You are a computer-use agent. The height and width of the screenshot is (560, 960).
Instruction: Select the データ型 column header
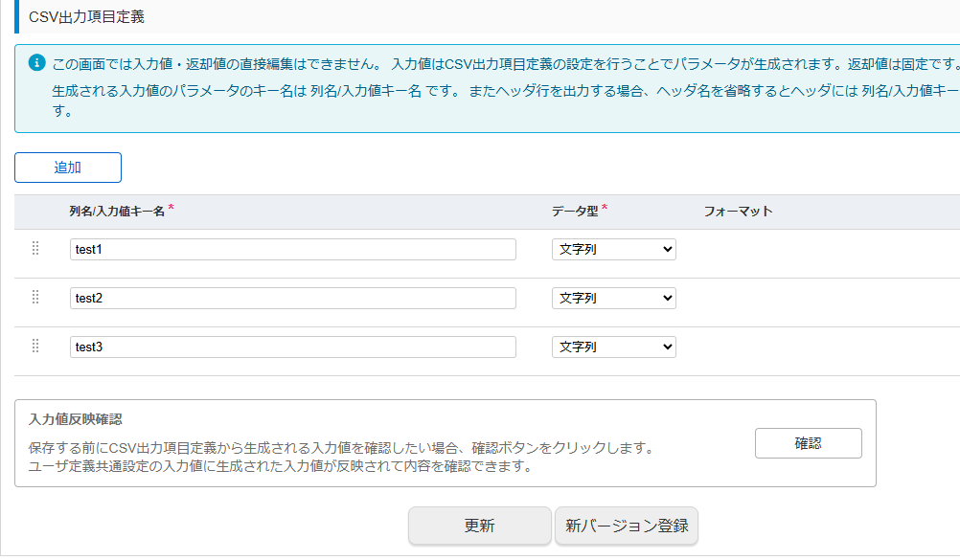(575, 211)
